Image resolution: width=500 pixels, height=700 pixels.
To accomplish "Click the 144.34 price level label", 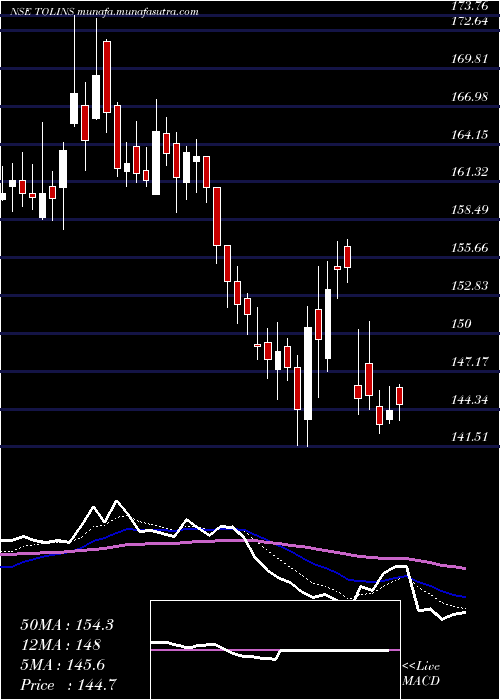I will click(x=469, y=400).
